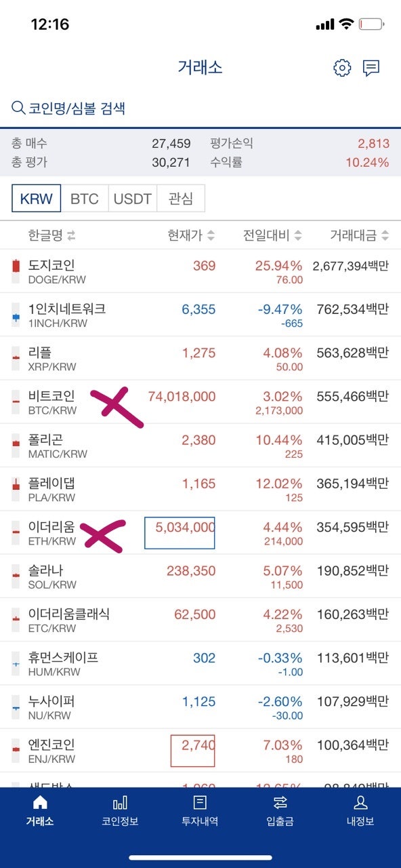401x868 pixels.
Task: Sort by 현재가 column arrows
Action: [x=211, y=236]
